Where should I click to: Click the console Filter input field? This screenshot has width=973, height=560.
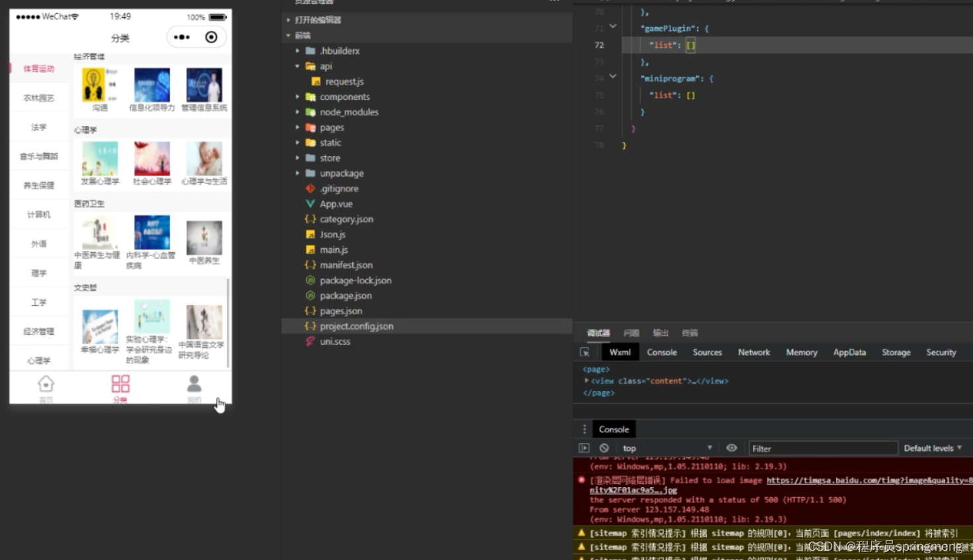(x=823, y=448)
